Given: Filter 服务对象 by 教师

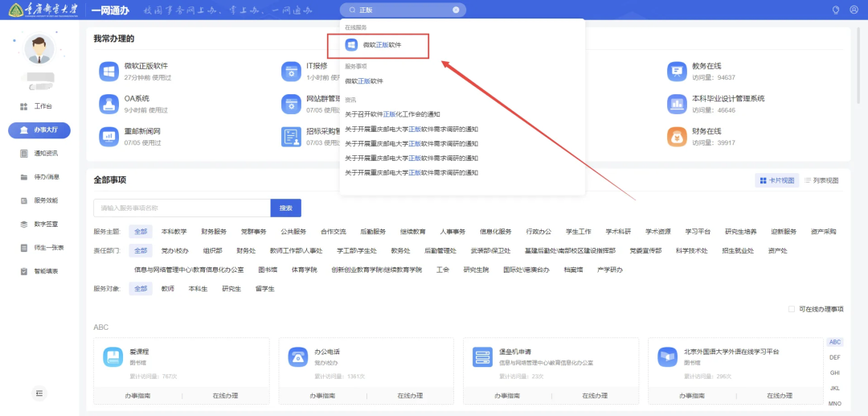Looking at the screenshot, I should [x=168, y=289].
